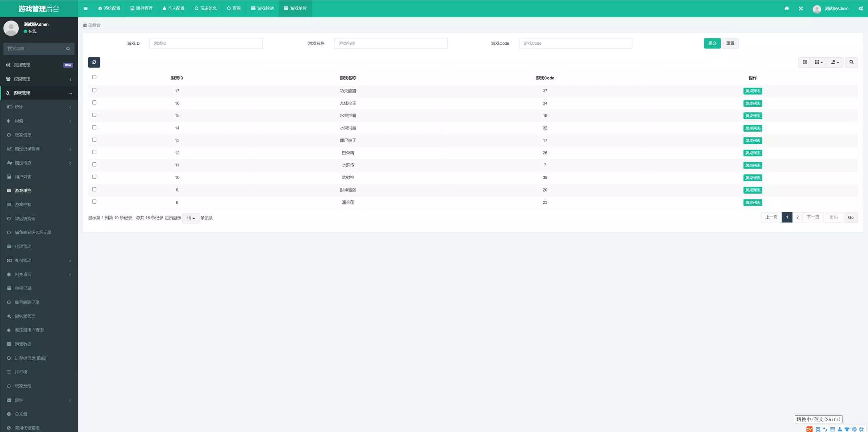Open the columns dropdown grid button

[x=818, y=62]
